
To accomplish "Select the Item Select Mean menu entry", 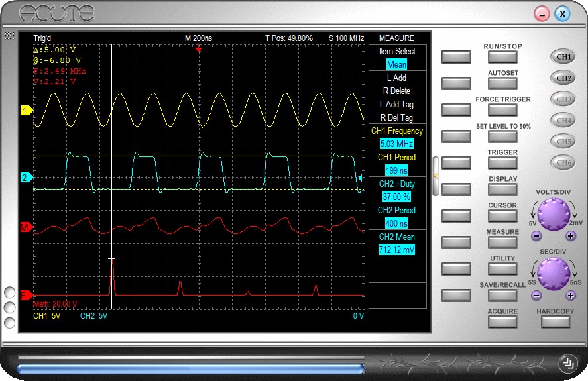I will 398,58.
